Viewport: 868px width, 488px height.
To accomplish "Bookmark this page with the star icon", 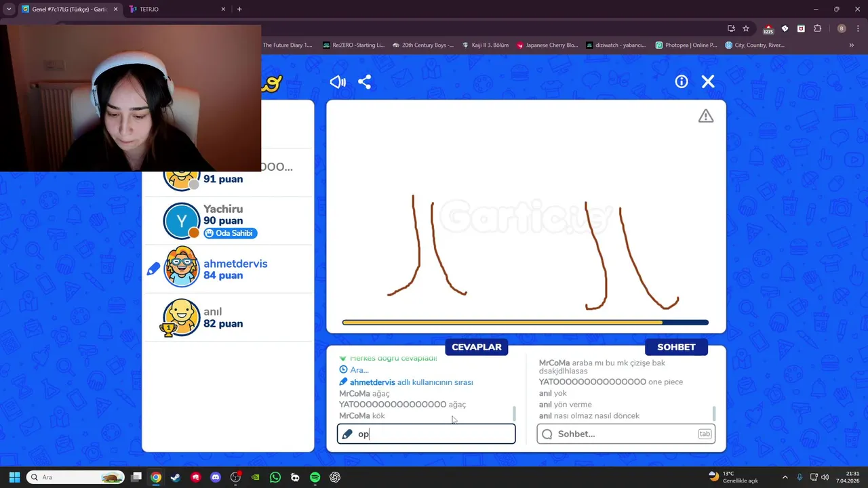I will [x=746, y=28].
